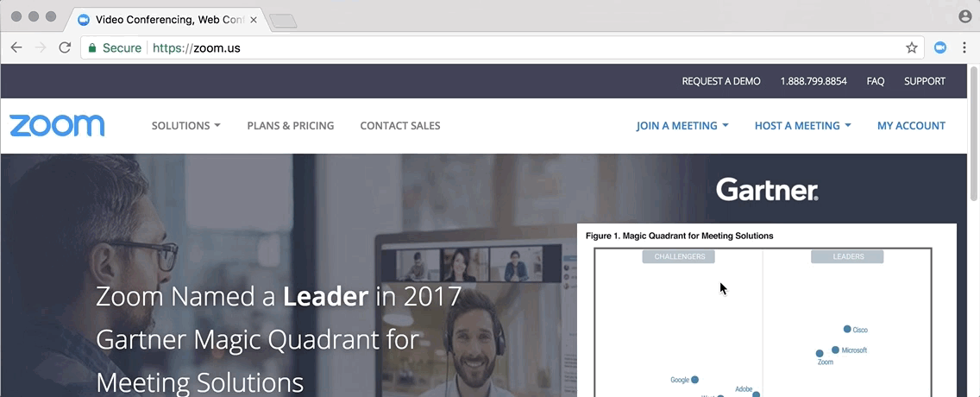
Task: Expand the Solutions dropdown menu
Action: [x=186, y=126]
